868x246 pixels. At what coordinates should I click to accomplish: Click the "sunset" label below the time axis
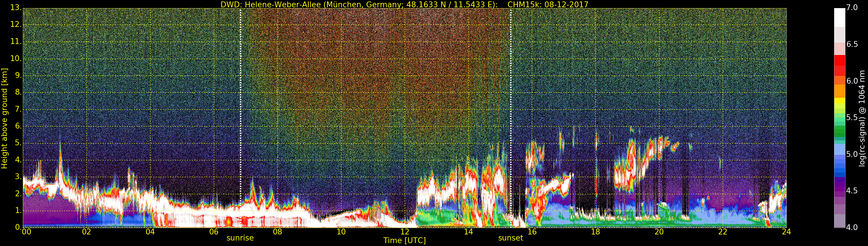510,238
